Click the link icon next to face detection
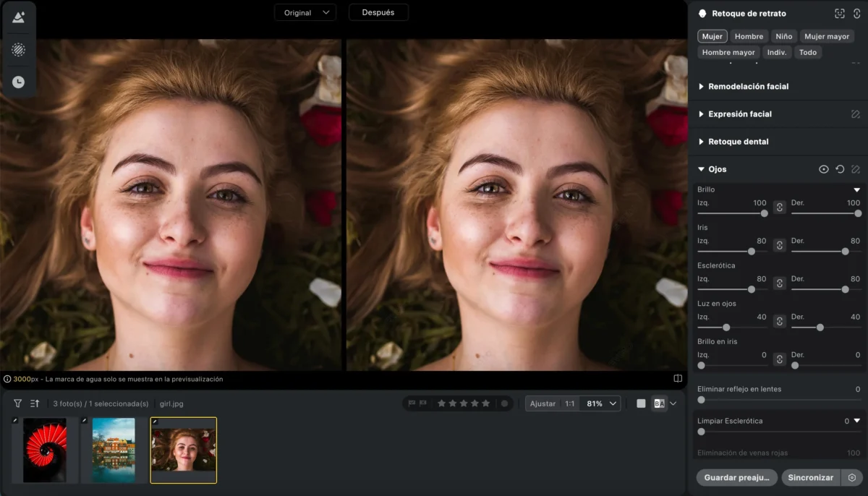This screenshot has width=868, height=496. tap(857, 14)
